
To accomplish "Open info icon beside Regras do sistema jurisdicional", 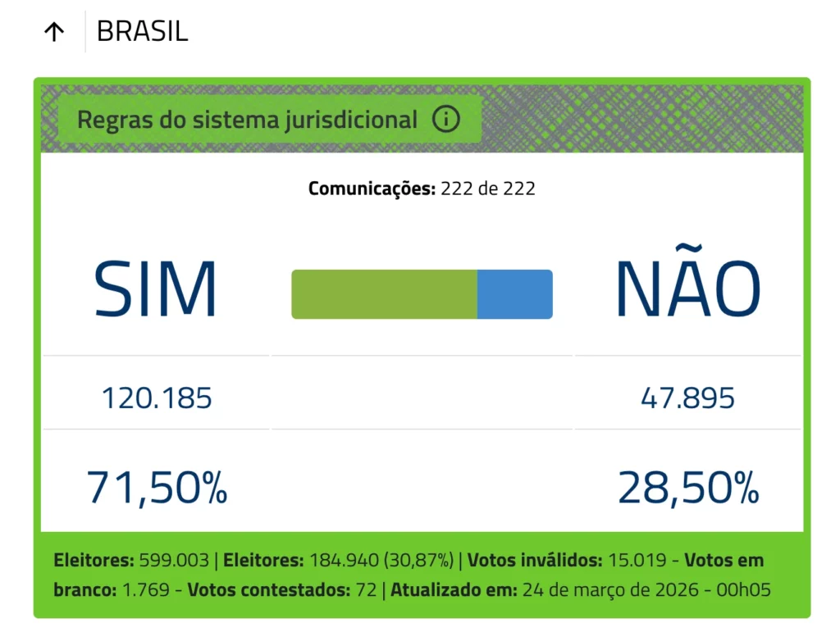I will tap(445, 120).
